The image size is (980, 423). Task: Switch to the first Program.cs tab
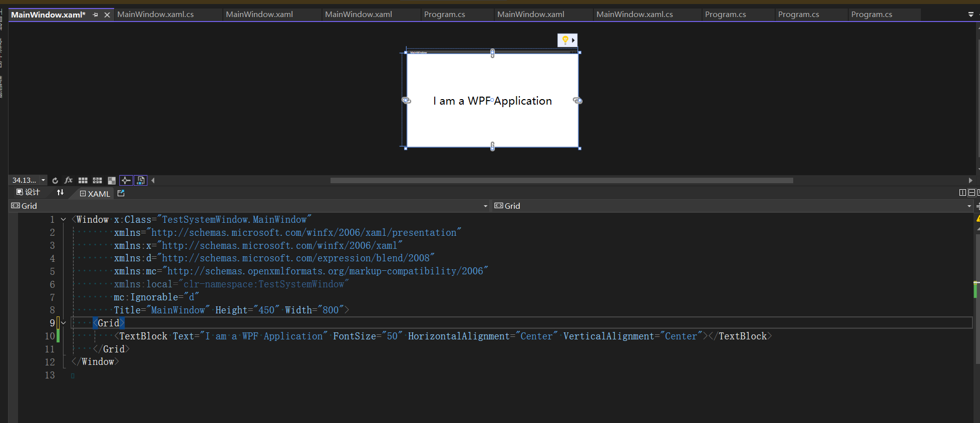(x=445, y=15)
